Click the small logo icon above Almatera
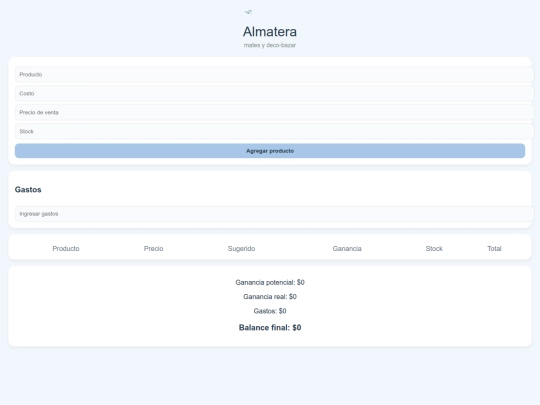This screenshot has height=405, width=540. pyautogui.click(x=248, y=12)
